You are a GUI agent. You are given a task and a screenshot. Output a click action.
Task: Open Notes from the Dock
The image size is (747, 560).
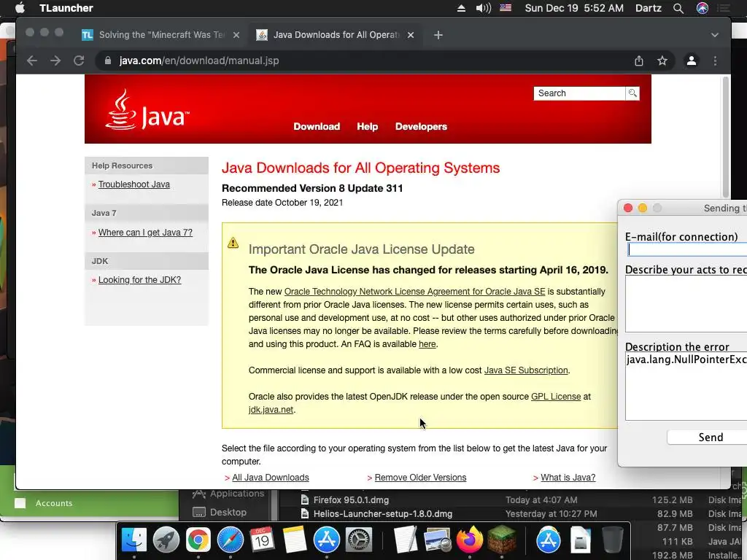coord(295,540)
